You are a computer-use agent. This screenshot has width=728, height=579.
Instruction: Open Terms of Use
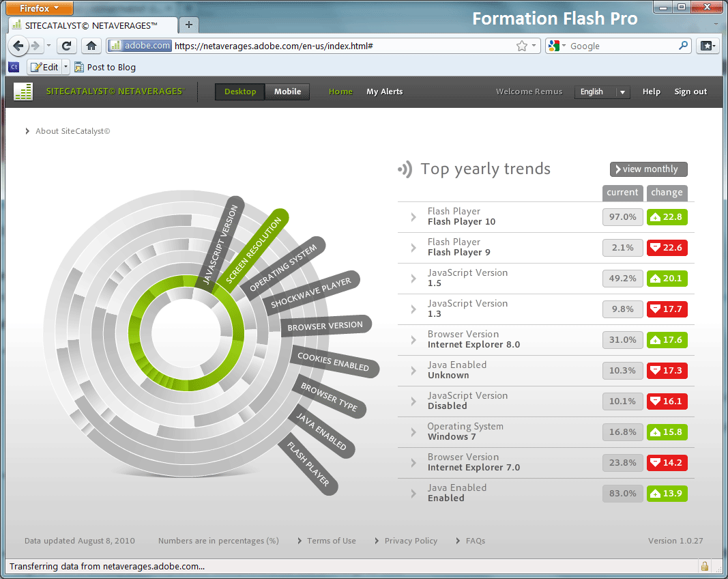(x=331, y=541)
